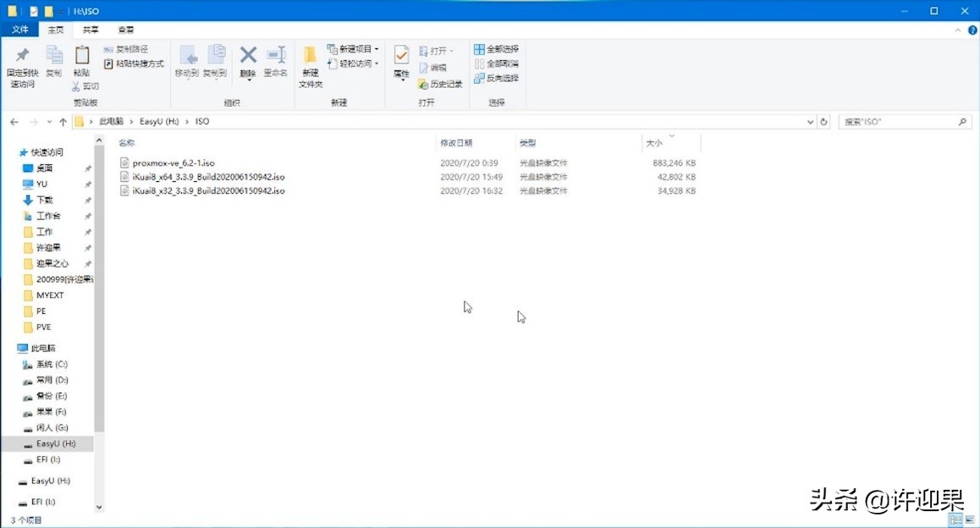The width and height of the screenshot is (980, 528).
Task: Click 反向选择 (Invert selection)
Action: click(x=496, y=78)
